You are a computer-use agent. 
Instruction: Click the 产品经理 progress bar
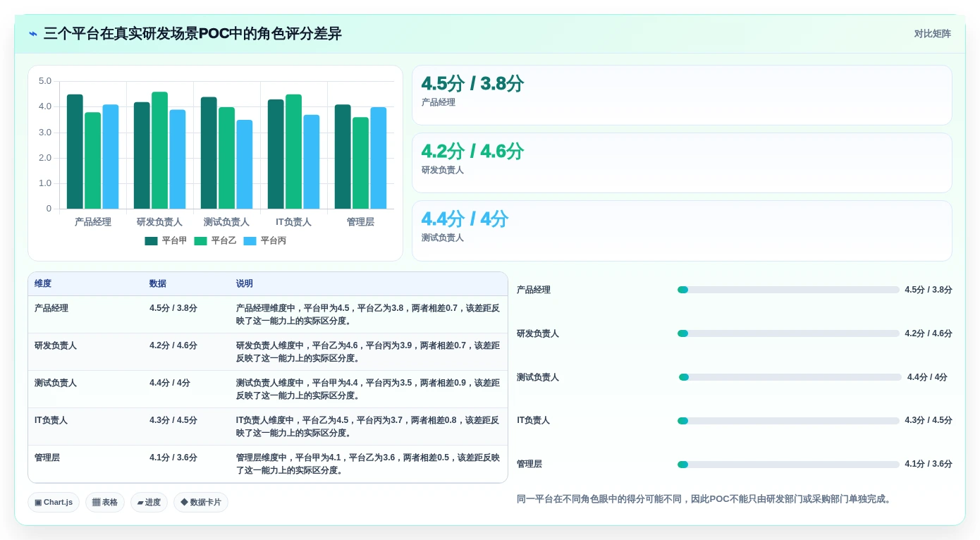pyautogui.click(x=788, y=290)
